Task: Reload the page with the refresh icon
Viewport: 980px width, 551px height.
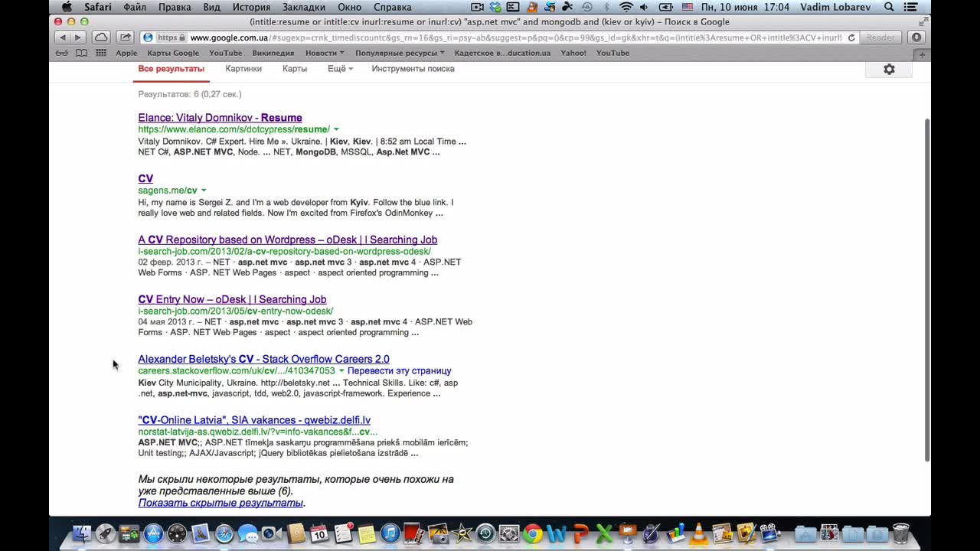Action: coord(851,37)
